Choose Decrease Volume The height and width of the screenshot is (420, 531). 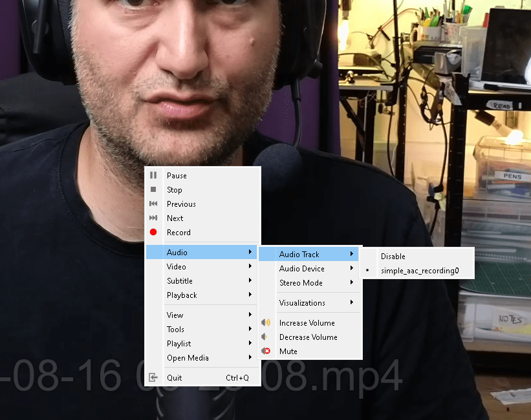[310, 337]
